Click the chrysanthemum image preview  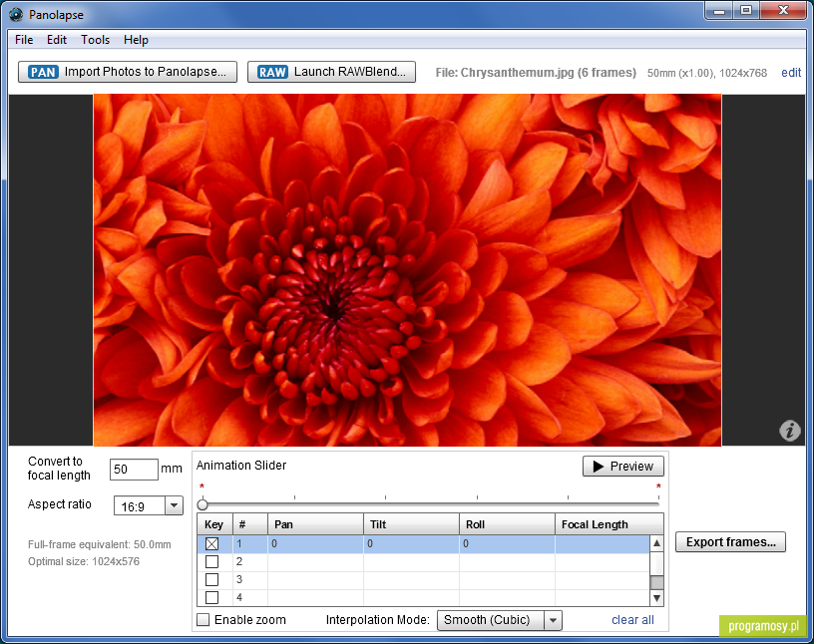[407, 270]
